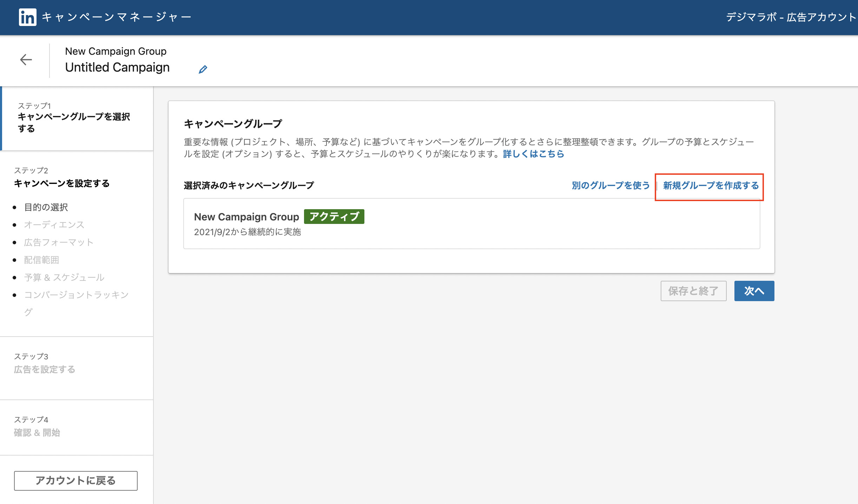The height and width of the screenshot is (504, 858).
Task: Click the 保存と終了 button
Action: point(693,291)
